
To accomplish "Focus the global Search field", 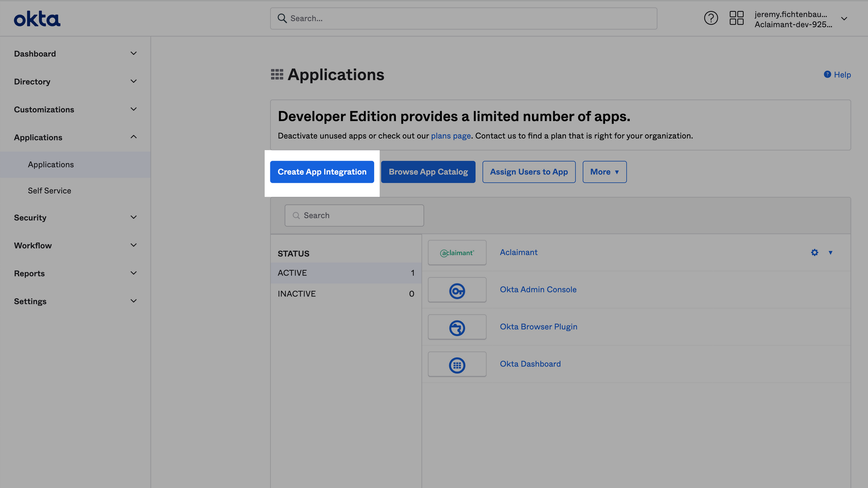I will 464,18.
